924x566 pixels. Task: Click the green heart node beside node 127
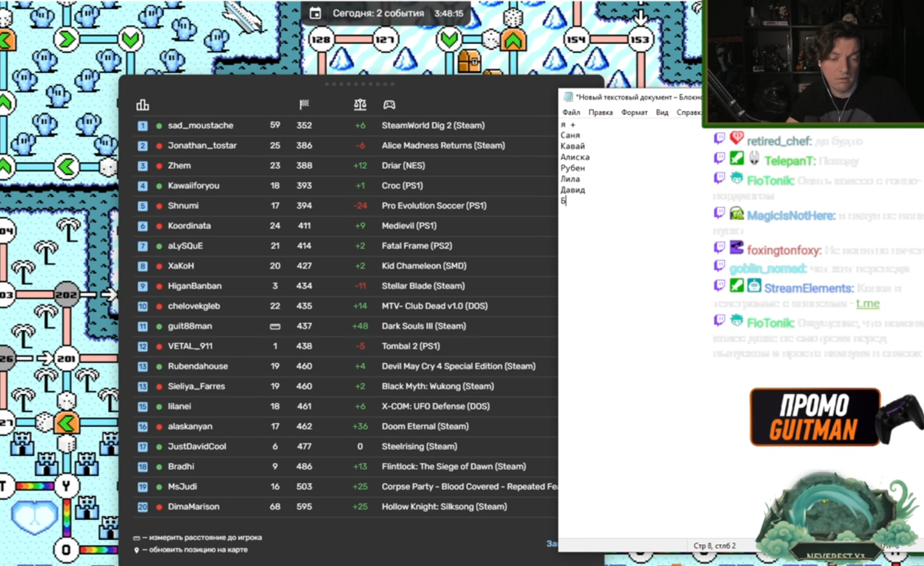[x=449, y=40]
